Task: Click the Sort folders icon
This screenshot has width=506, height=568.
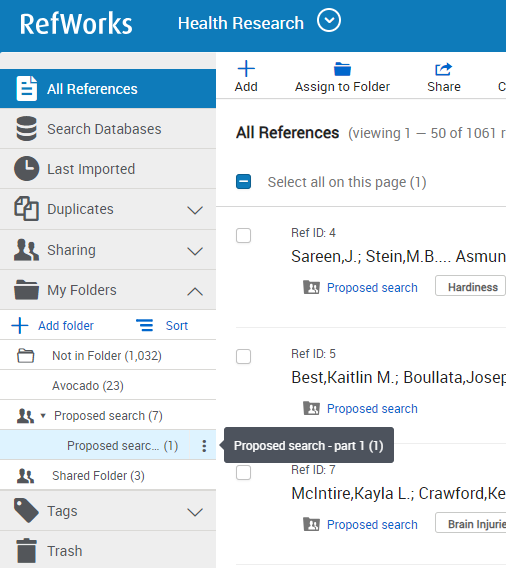Action: point(145,325)
